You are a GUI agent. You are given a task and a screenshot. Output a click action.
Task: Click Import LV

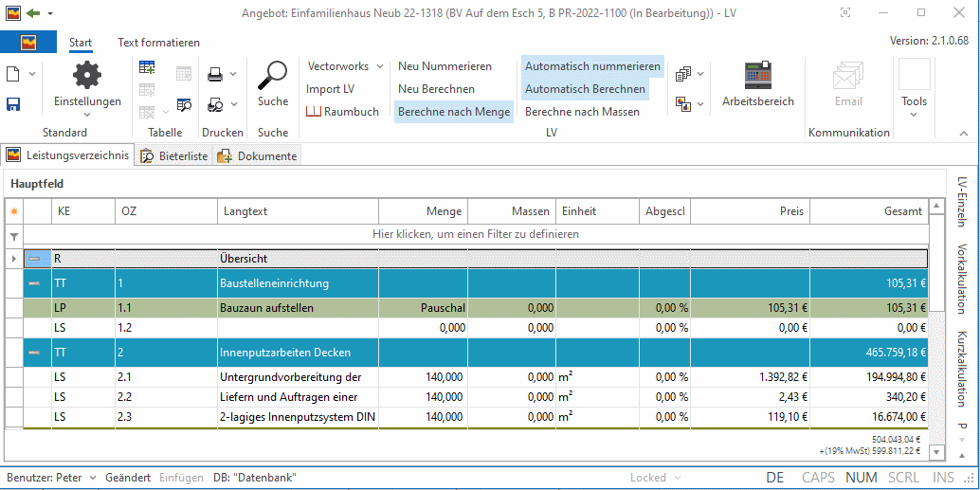(x=331, y=89)
